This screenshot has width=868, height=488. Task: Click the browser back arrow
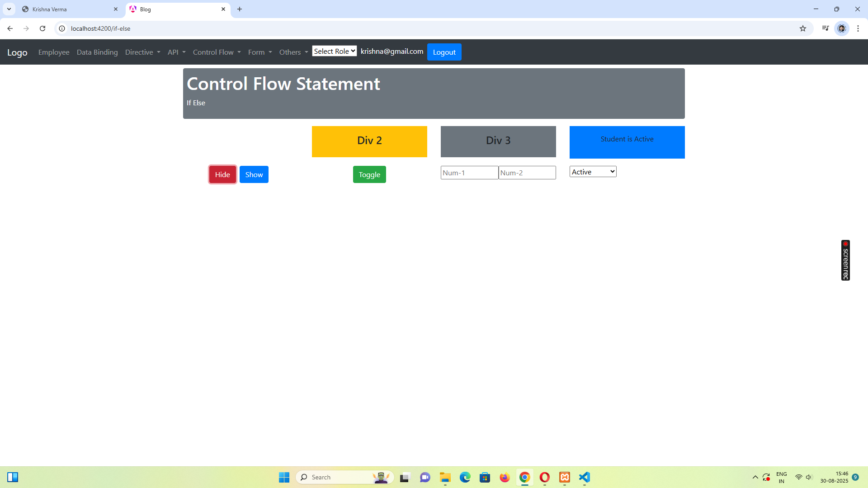coord(10,28)
